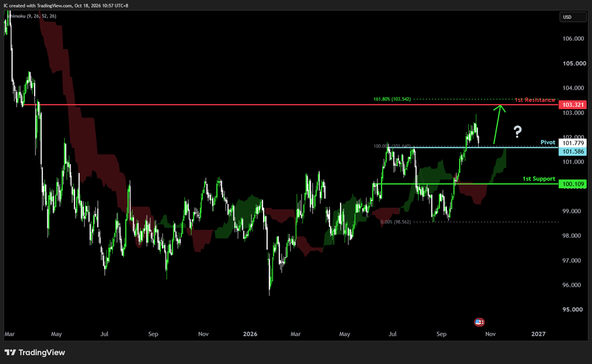
Task: Click the 2027 time axis label
Action: [538, 334]
